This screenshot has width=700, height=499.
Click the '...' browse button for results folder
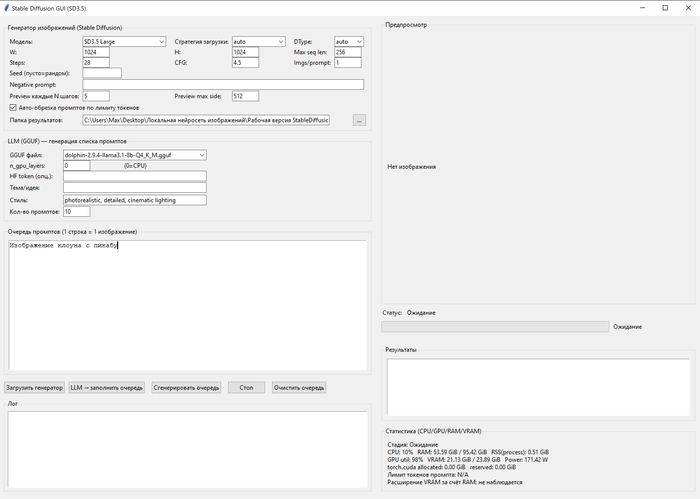pos(360,120)
